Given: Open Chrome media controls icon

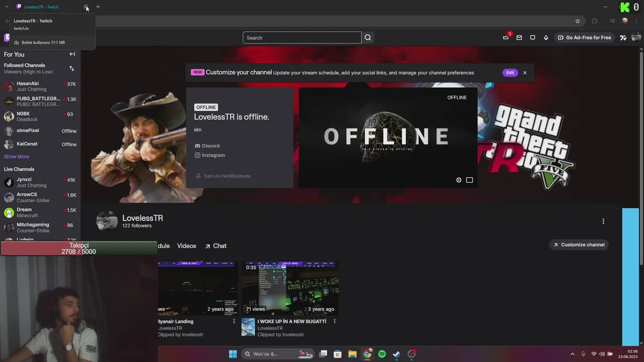Looking at the screenshot, I should click(x=612, y=21).
